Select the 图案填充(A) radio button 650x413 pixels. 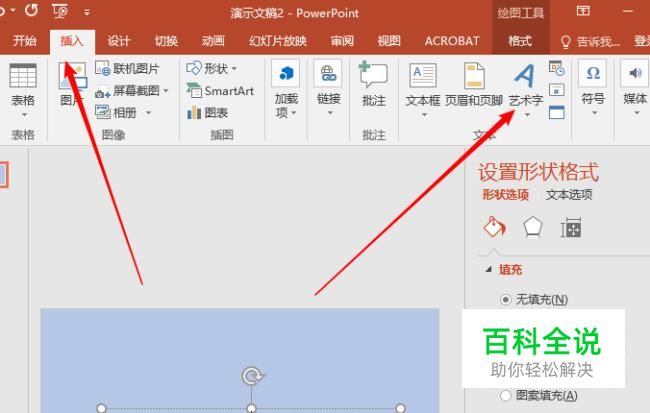point(505,396)
